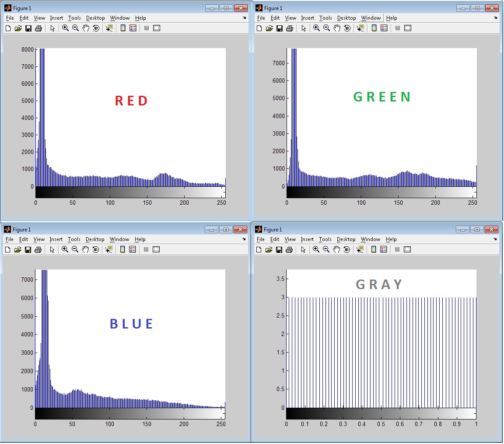
Task: Toggle Zoom Out mode in the BLUE figure
Action: [75, 249]
